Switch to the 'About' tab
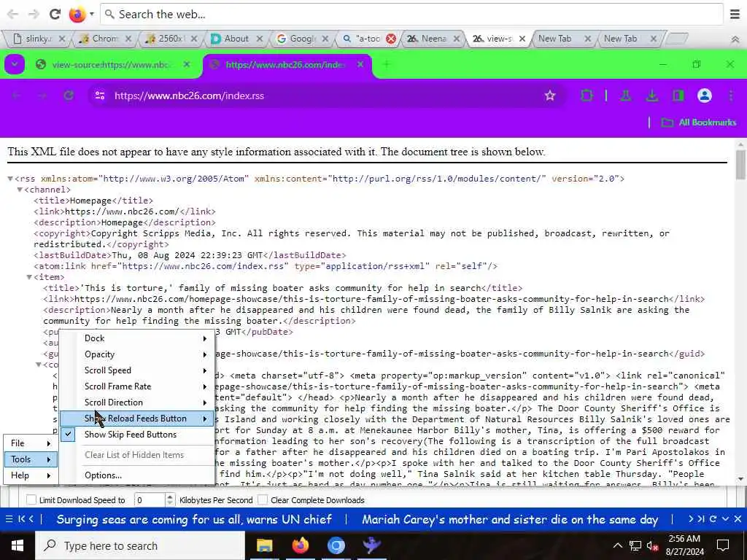Image resolution: width=747 pixels, height=560 pixels. pos(236,39)
